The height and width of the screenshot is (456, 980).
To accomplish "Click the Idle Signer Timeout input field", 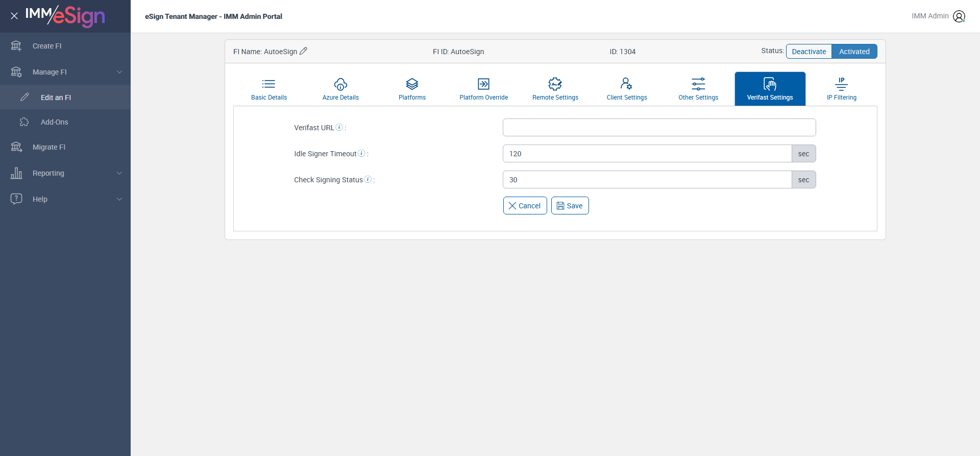I will coord(647,154).
